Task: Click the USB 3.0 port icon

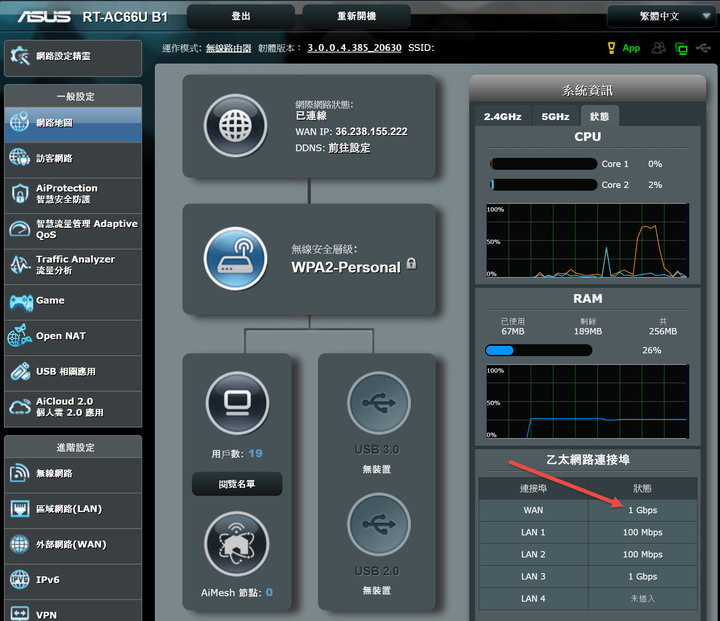Action: [379, 403]
